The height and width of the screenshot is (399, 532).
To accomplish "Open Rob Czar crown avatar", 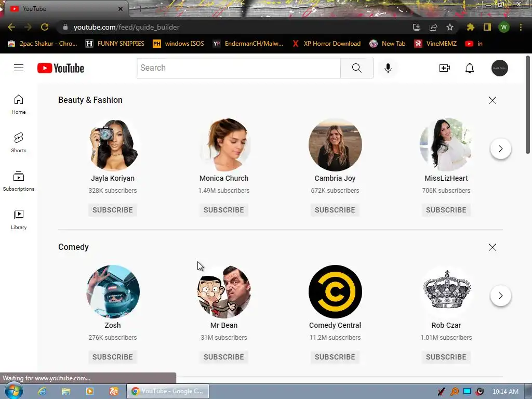I will click(x=446, y=291).
